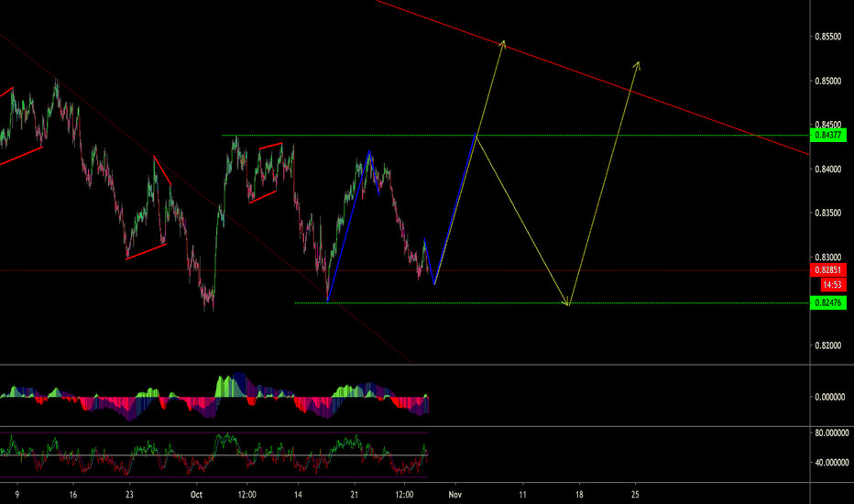Click the 11 date label on time axis
This screenshot has height=504, width=854.
[523, 495]
